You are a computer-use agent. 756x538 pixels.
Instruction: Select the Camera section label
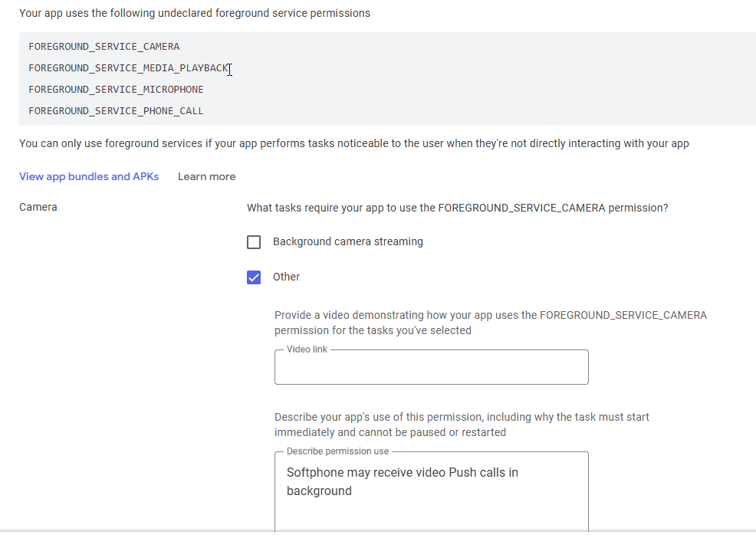38,207
